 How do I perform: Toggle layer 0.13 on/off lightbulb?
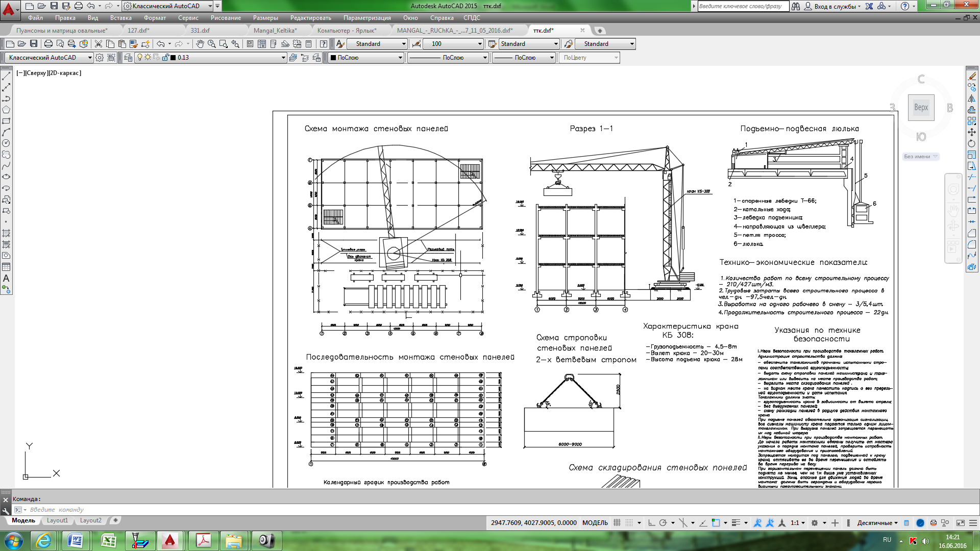tap(140, 58)
